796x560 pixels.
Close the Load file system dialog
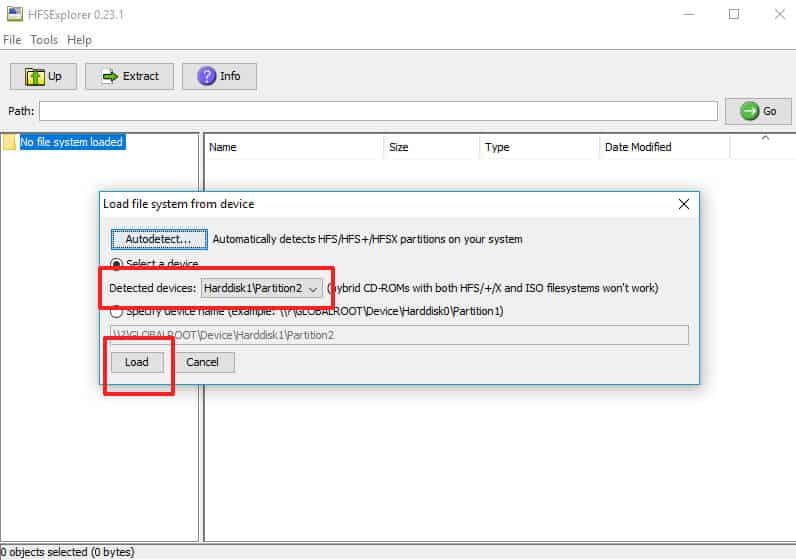[x=684, y=204]
